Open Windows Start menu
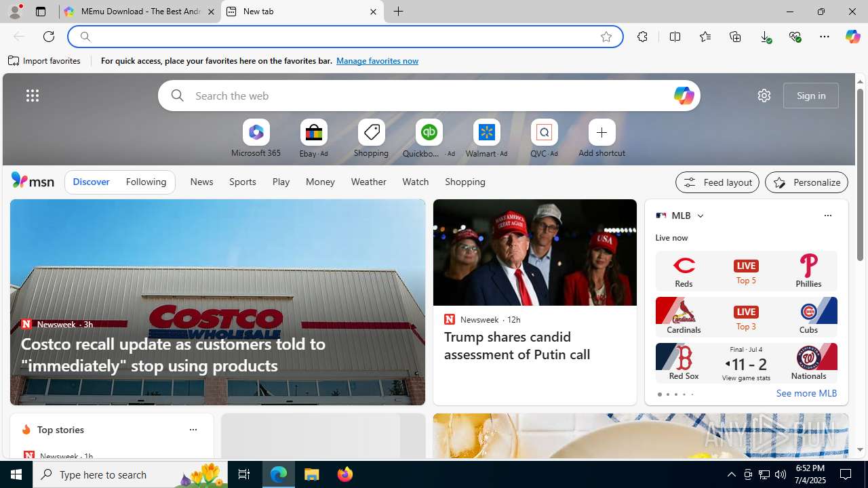This screenshot has width=868, height=488. pos(16,474)
